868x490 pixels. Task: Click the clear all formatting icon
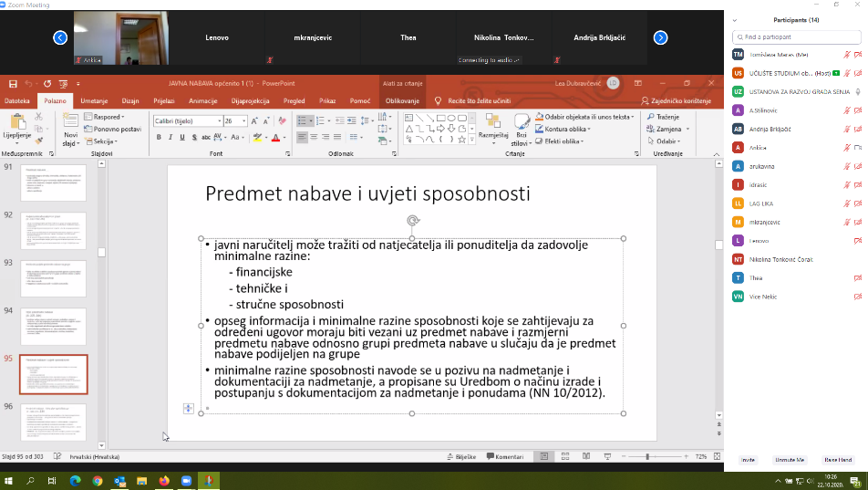(282, 120)
